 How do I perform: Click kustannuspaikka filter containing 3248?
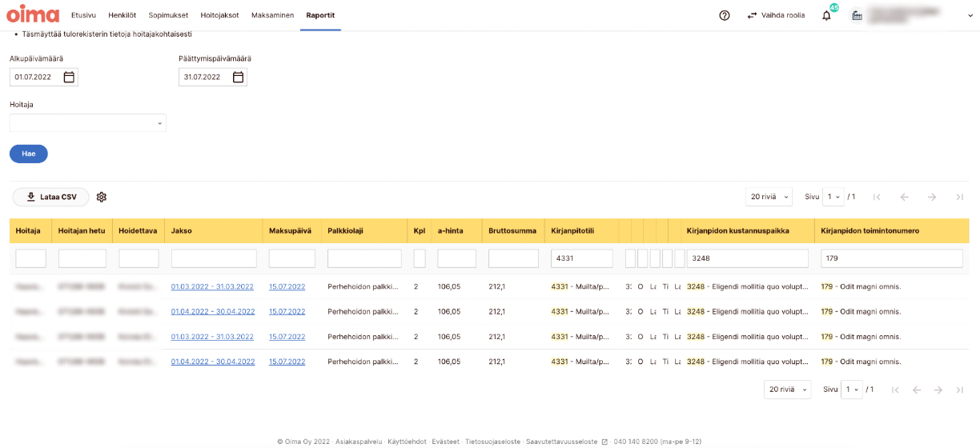point(748,258)
